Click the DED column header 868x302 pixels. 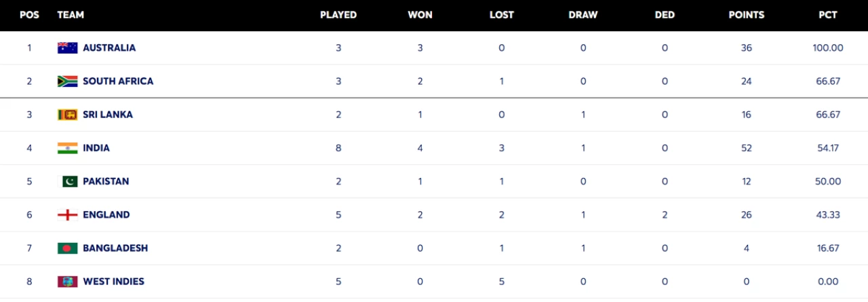tap(665, 15)
